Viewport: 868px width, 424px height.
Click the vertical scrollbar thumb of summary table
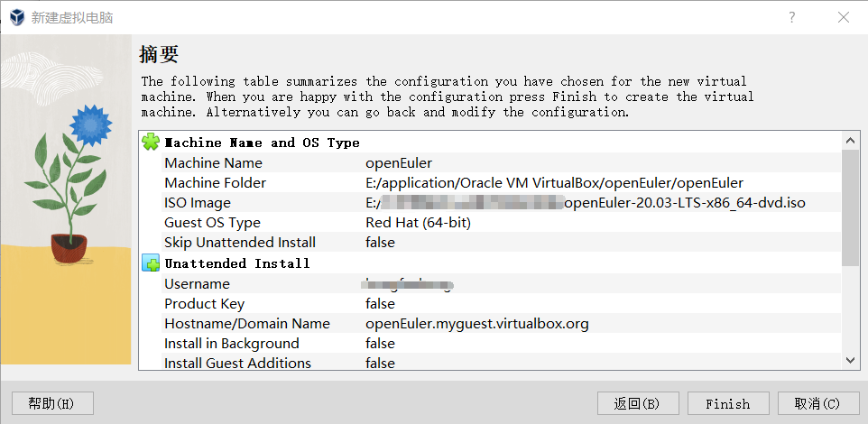tap(851, 207)
